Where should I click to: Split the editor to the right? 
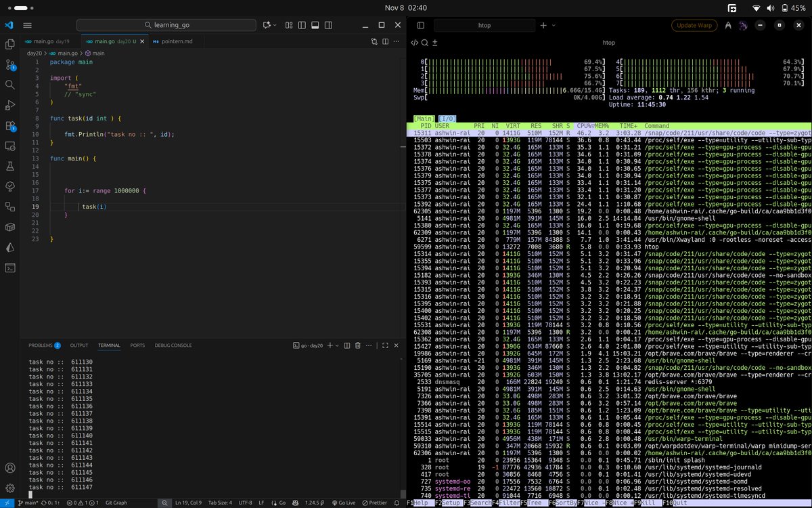tap(386, 41)
